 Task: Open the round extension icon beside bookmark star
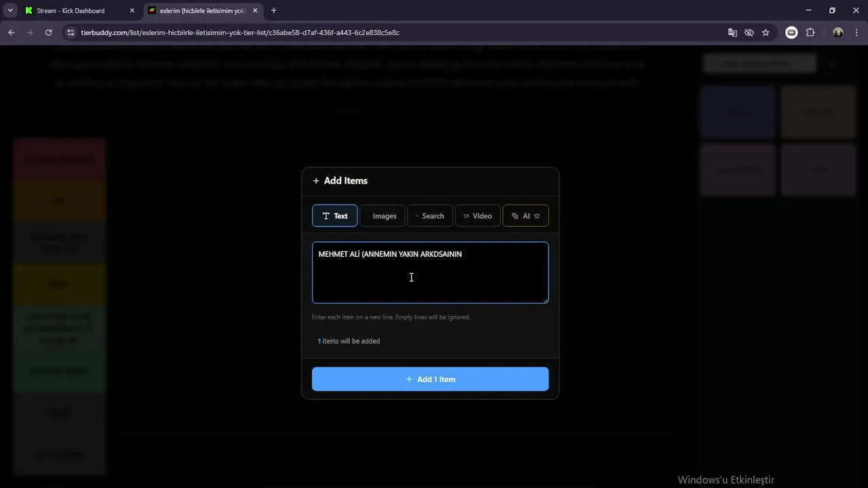(x=791, y=33)
